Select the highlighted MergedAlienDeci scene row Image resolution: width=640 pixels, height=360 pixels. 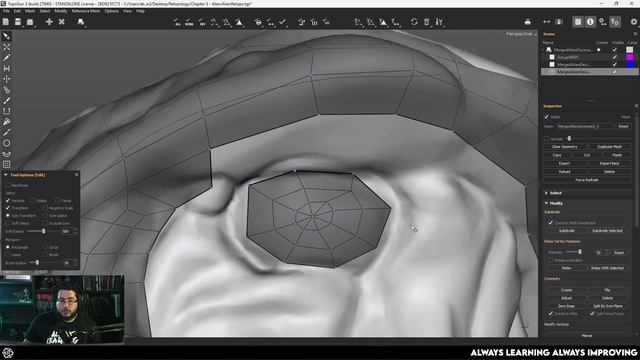coord(590,71)
